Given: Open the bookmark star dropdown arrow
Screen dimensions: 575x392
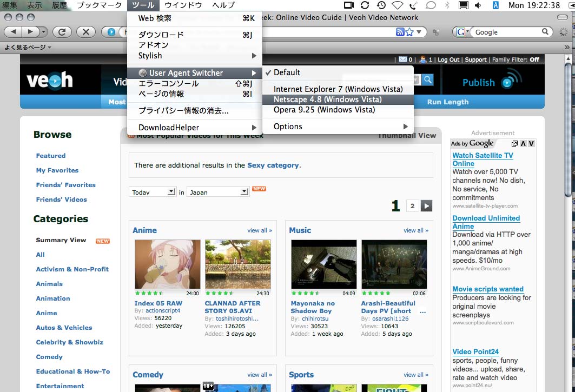Looking at the screenshot, I should tap(419, 32).
